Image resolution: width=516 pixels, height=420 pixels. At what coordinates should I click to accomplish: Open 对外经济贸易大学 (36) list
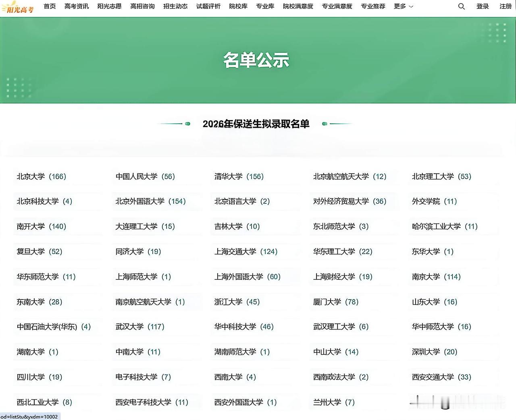pyautogui.click(x=350, y=201)
